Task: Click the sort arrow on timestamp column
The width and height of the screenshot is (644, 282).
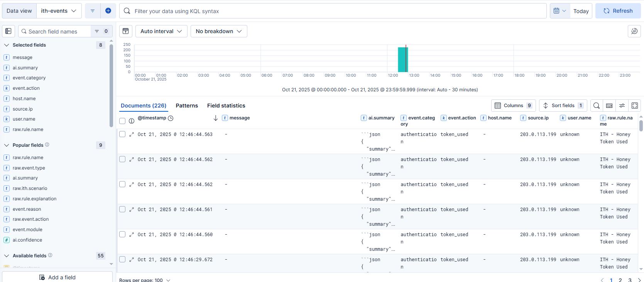Action: [216, 118]
